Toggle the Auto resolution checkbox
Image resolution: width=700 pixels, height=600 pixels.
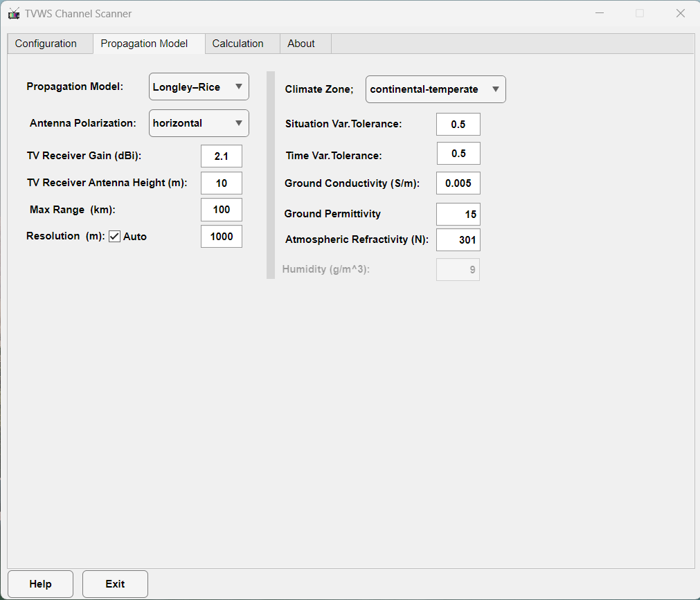(115, 237)
